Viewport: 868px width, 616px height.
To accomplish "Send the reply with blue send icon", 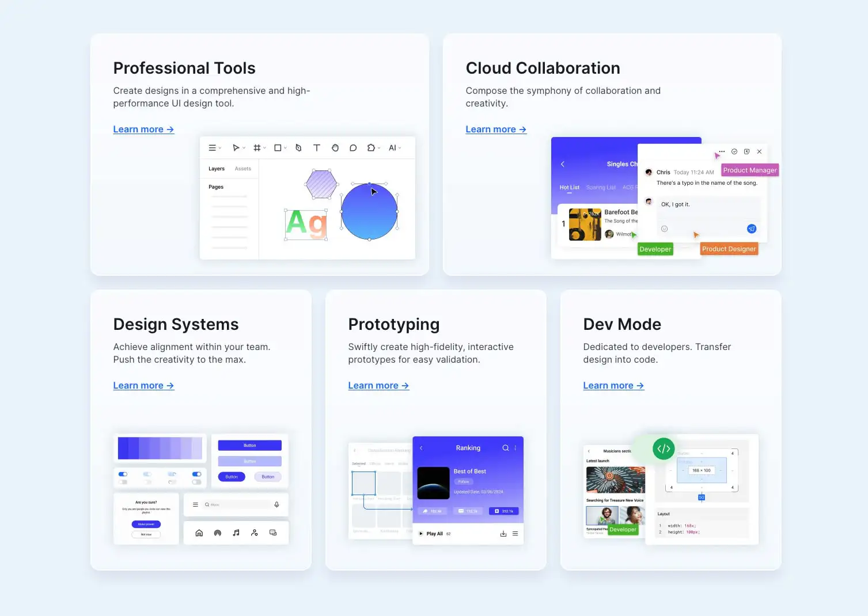I will (x=752, y=229).
